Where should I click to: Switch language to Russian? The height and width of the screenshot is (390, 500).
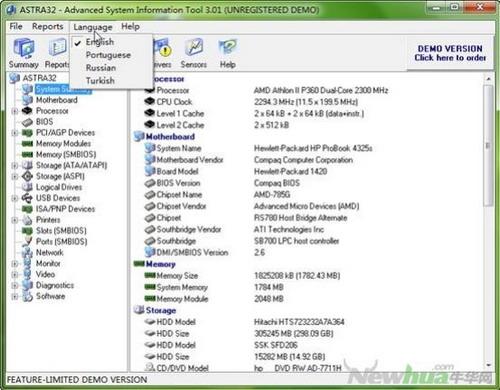[x=111, y=68]
